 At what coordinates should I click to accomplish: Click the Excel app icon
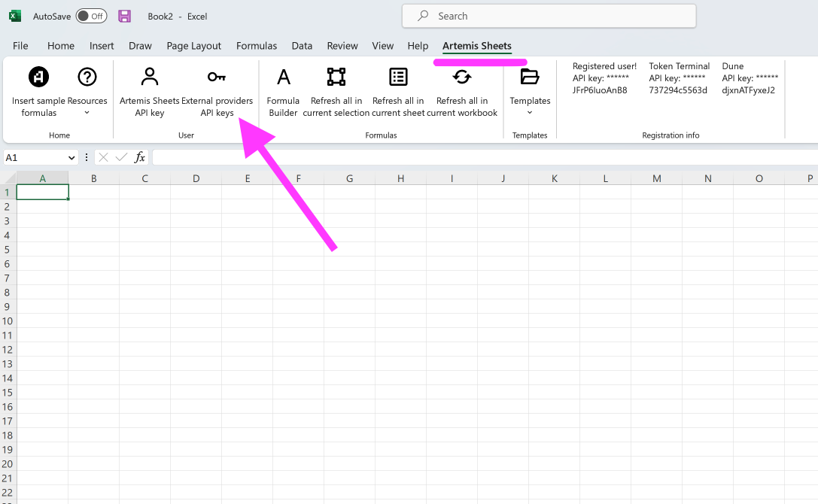(15, 17)
